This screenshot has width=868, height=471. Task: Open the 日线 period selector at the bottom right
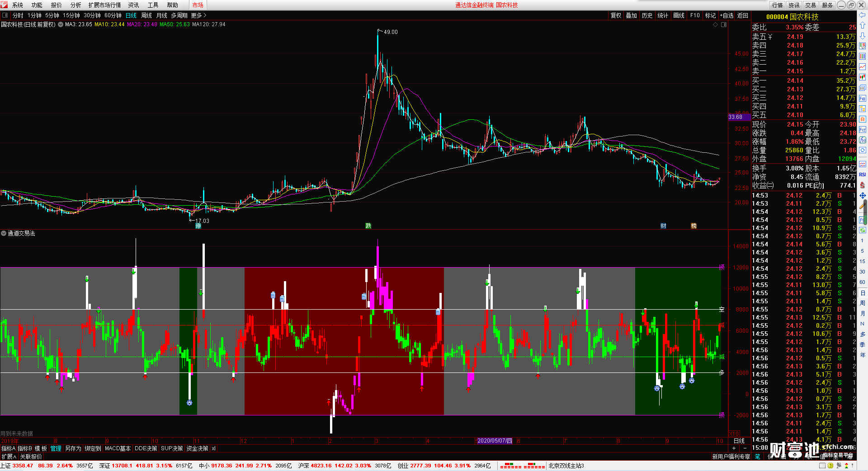tap(739, 441)
